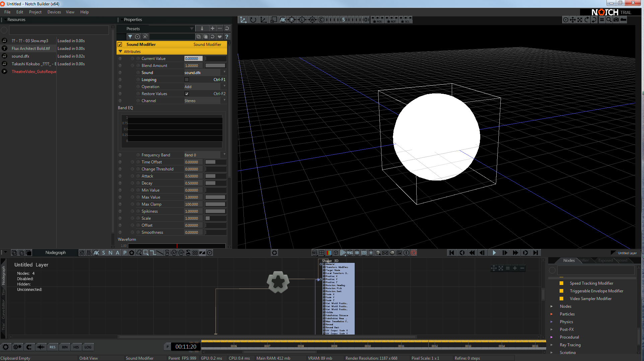Viewport: 644px width, 361px height.
Task: Step forward one frame
Action: pos(505,253)
